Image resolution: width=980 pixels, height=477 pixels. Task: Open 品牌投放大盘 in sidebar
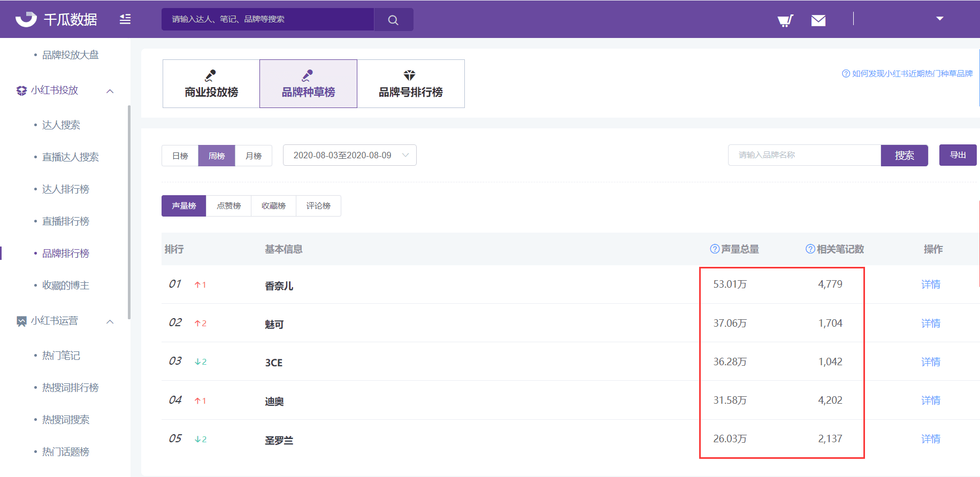71,55
